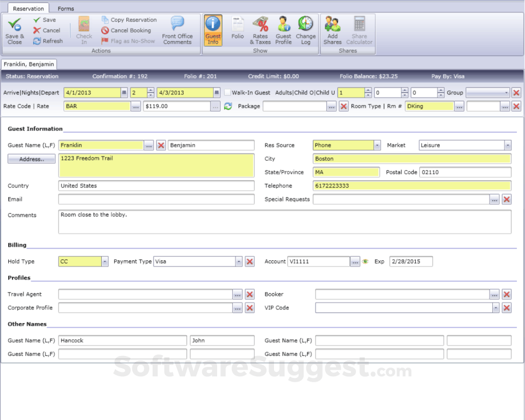This screenshot has height=420, width=525.
Task: Increase the number of nights stepper
Action: (150, 90)
